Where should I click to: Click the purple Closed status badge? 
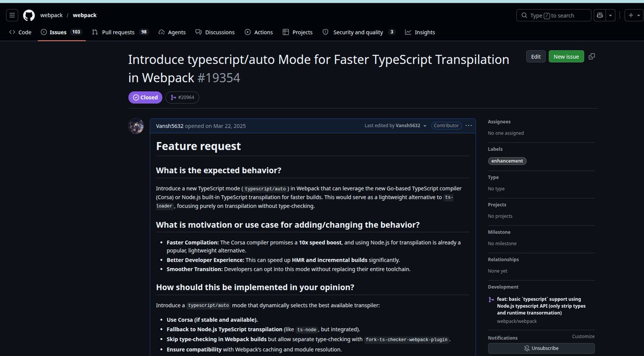(x=145, y=97)
